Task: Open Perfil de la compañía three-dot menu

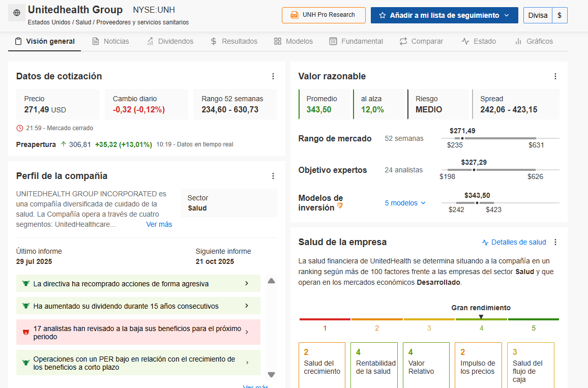Action: tap(273, 176)
